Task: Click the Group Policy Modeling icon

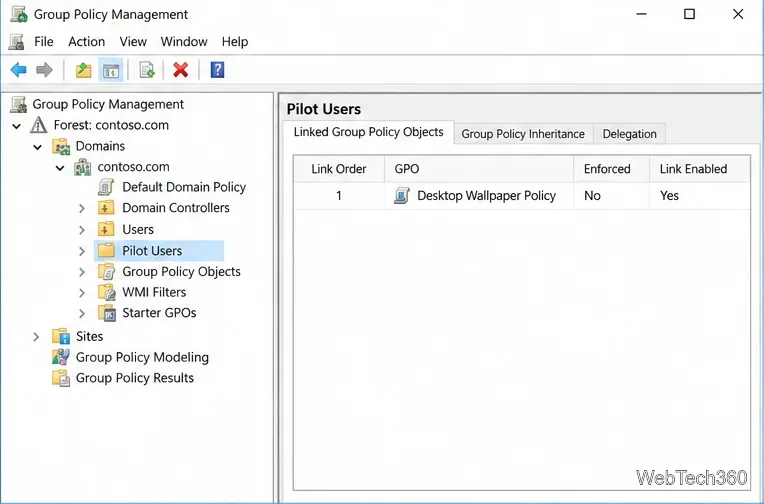Action: click(x=60, y=357)
